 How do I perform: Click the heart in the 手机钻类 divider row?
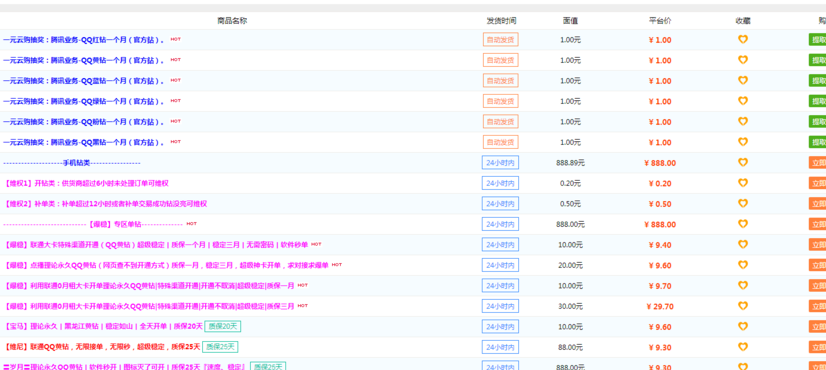743,163
